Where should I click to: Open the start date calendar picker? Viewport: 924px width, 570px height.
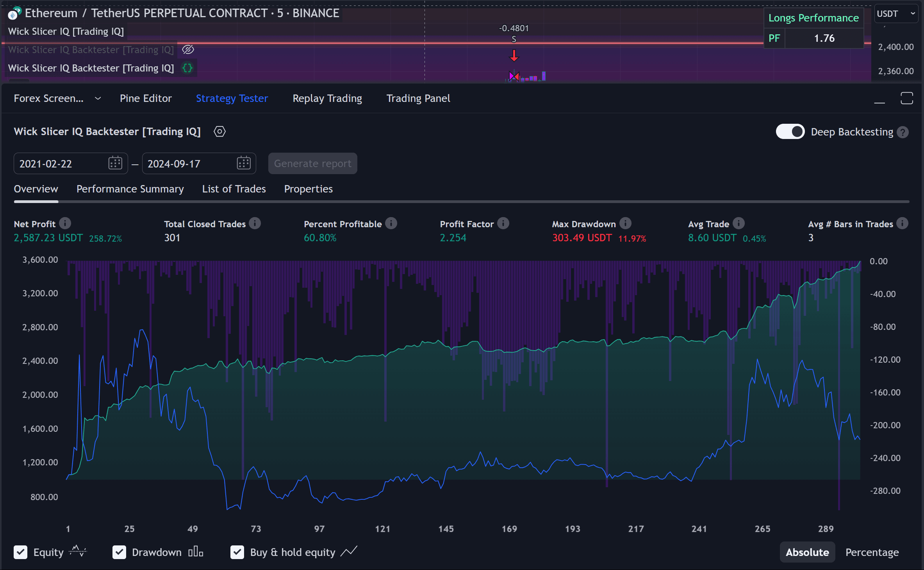(x=115, y=163)
